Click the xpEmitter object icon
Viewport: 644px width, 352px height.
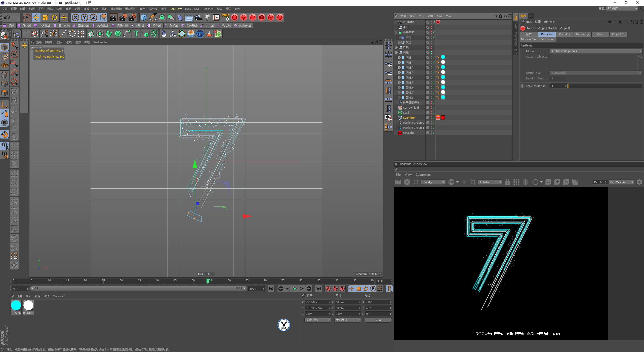[x=400, y=118]
